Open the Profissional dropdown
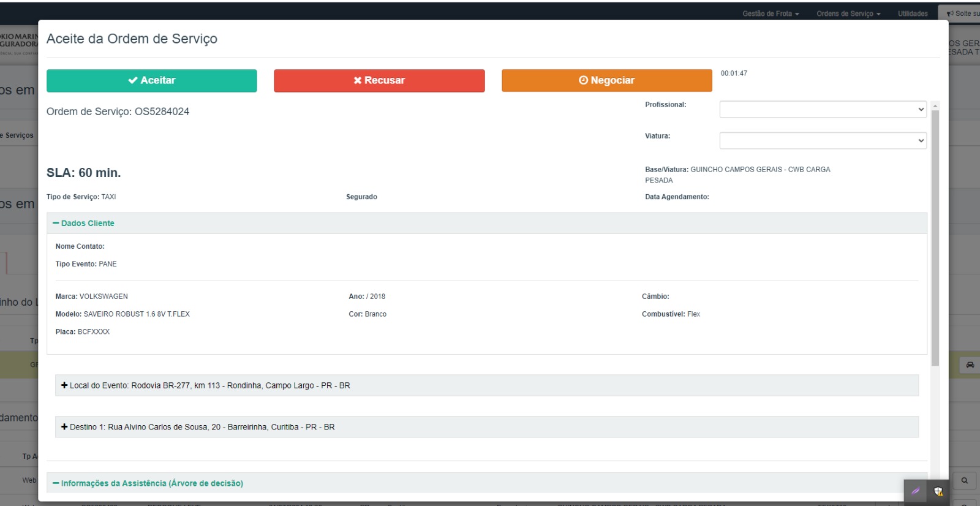 823,109
